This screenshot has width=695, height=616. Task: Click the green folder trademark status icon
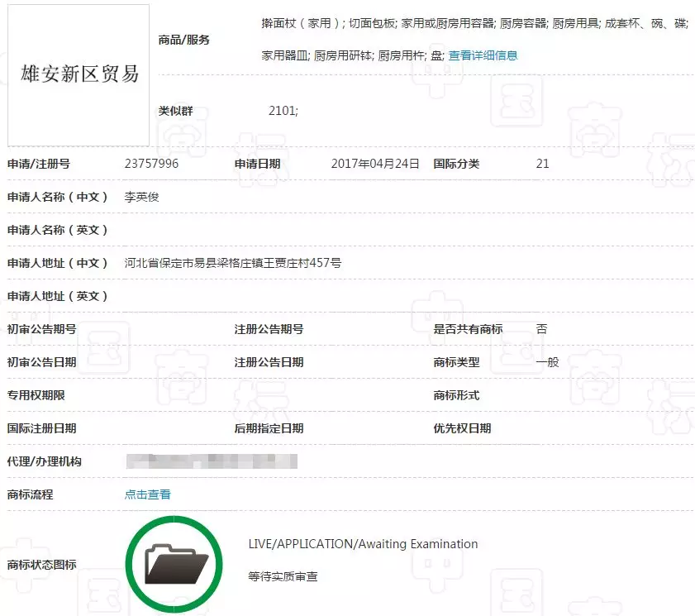174,562
